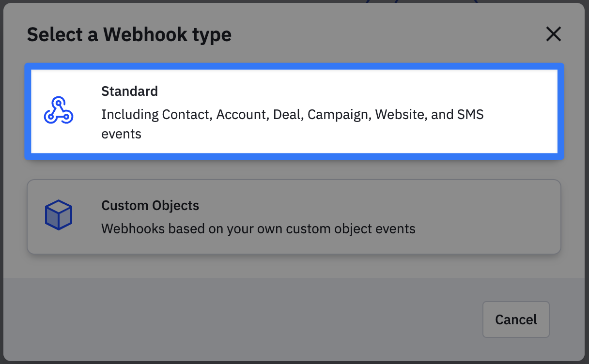This screenshot has width=589, height=364.
Task: Click the word "events" under Standard description
Action: pos(121,134)
